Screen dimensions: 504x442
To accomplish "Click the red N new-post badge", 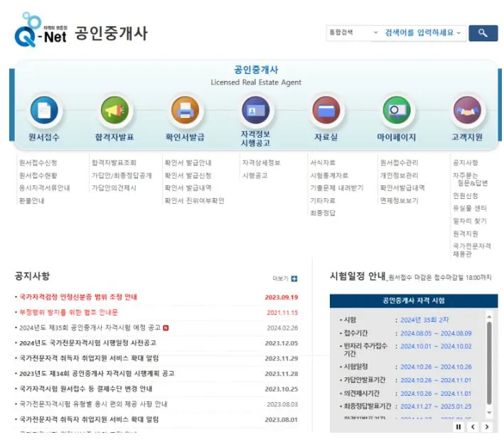I will click(166, 328).
